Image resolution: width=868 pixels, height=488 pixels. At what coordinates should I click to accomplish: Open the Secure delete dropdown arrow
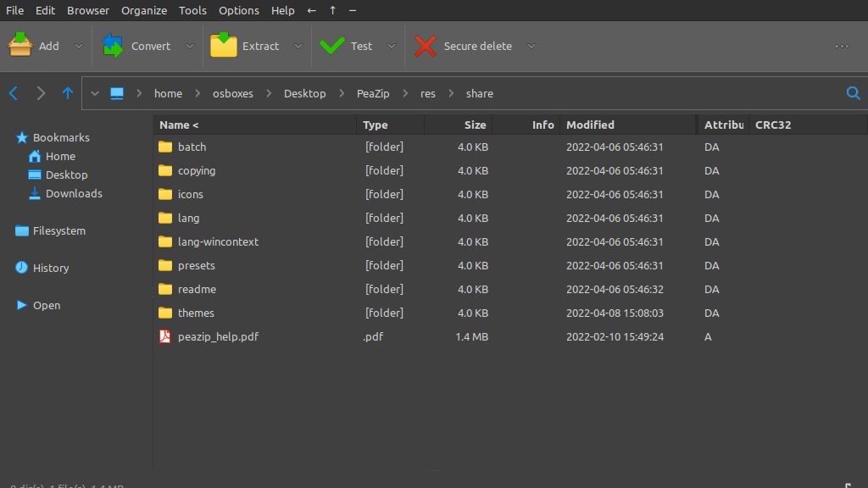531,46
